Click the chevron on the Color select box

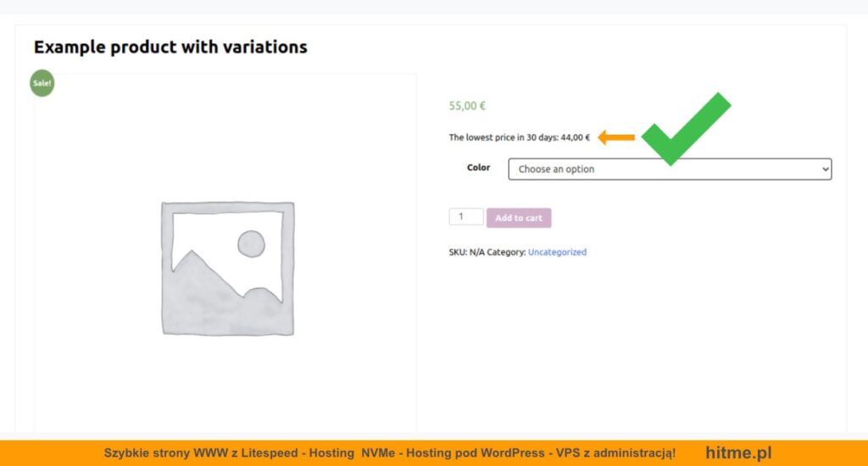point(826,169)
